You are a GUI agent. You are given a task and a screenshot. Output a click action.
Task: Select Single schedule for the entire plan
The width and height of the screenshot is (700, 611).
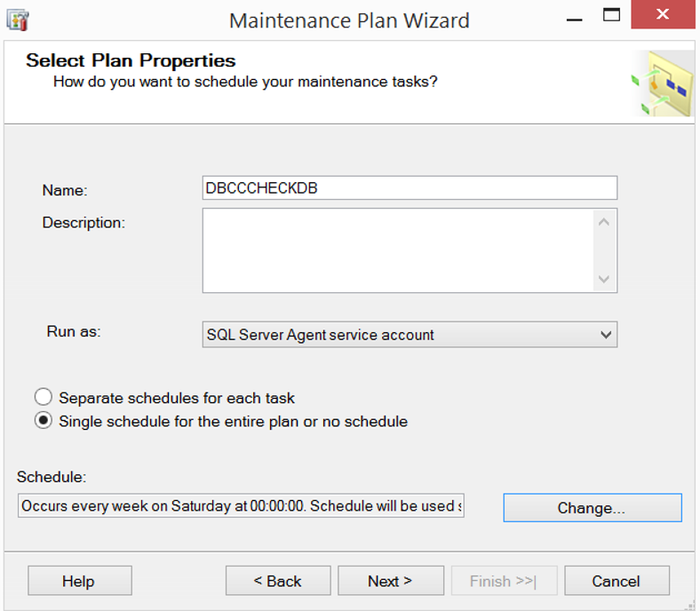pos(44,421)
